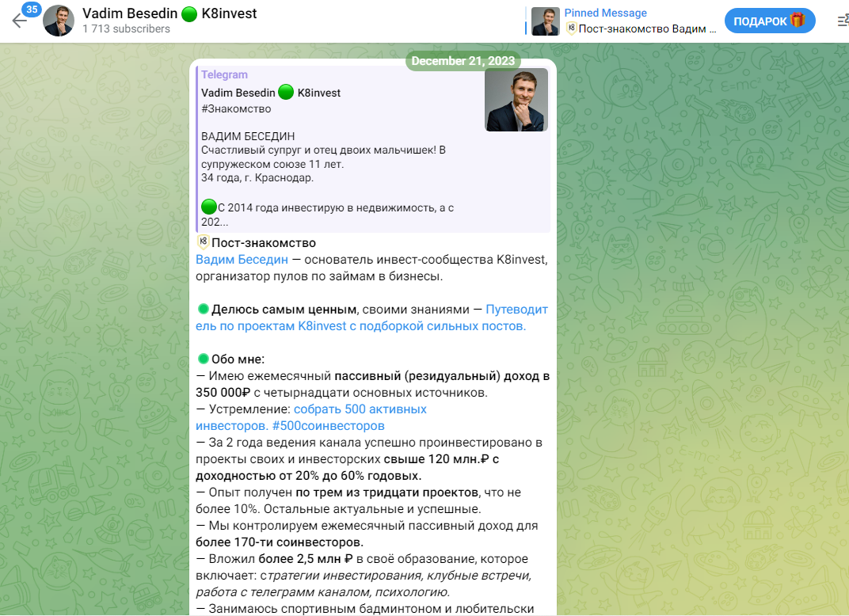Image resolution: width=849 pixels, height=616 pixels.
Task: Click the green circle emoji before Обо мне
Action: tap(203, 359)
